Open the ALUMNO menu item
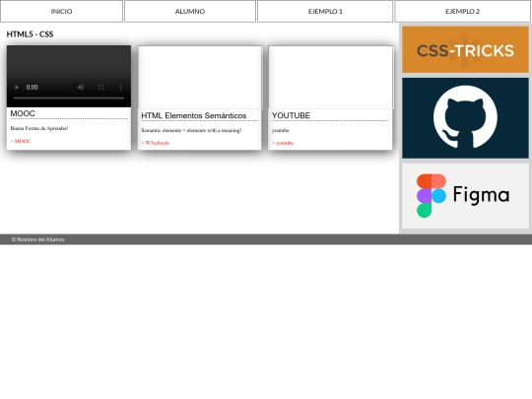The height and width of the screenshot is (399, 532). 190,11
